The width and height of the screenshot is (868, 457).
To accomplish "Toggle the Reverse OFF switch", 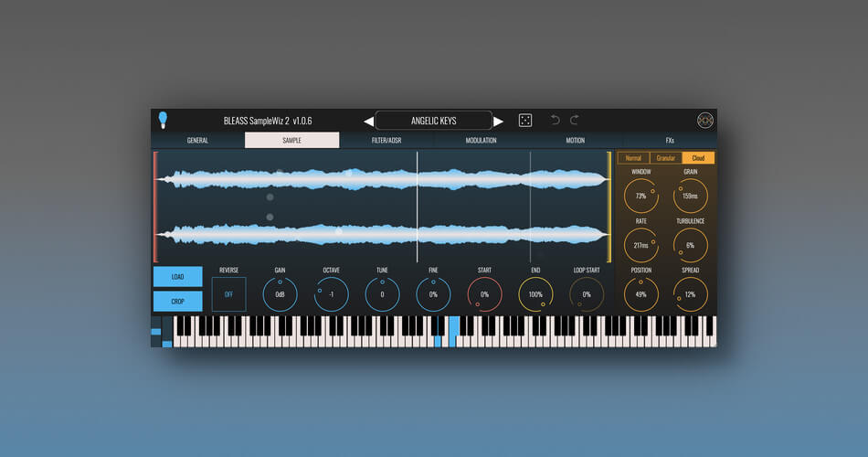I will click(228, 294).
